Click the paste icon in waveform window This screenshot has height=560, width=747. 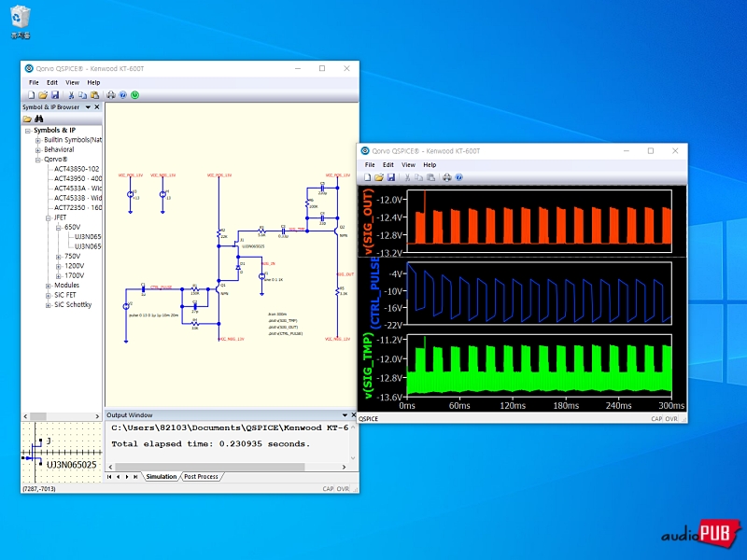tap(430, 177)
